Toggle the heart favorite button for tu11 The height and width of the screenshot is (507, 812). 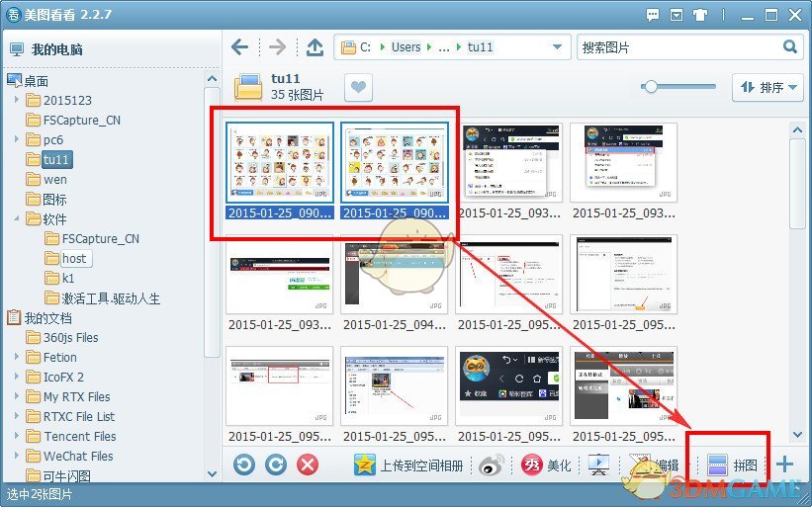pyautogui.click(x=358, y=88)
